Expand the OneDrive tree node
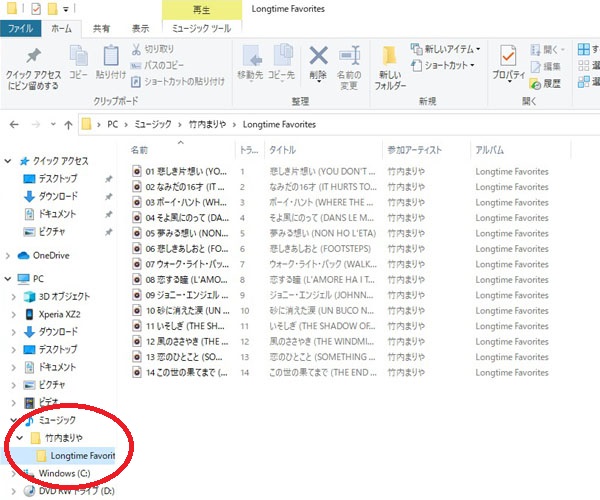Screen dimensions: 600x500 point(9,255)
